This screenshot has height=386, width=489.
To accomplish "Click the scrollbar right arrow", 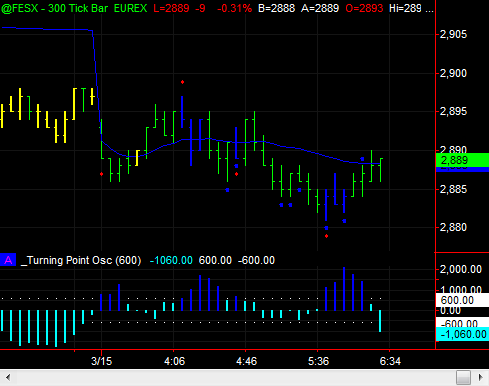I will 481,378.
